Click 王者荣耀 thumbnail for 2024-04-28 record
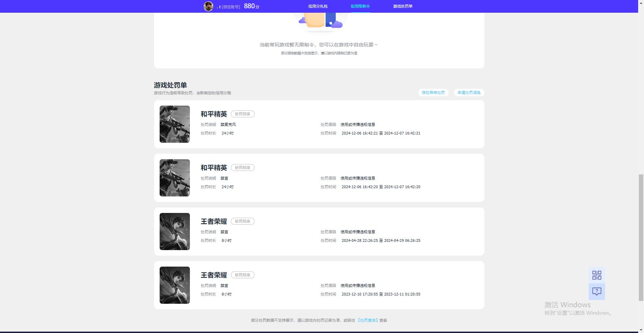Viewport: 644px width, 333px height. [175, 232]
